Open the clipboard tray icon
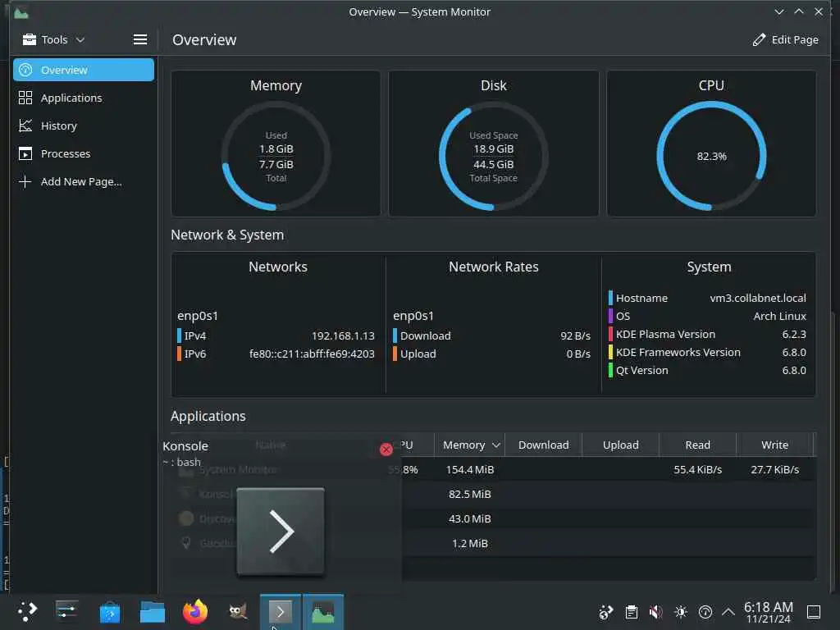This screenshot has height=630, width=840. [631, 612]
